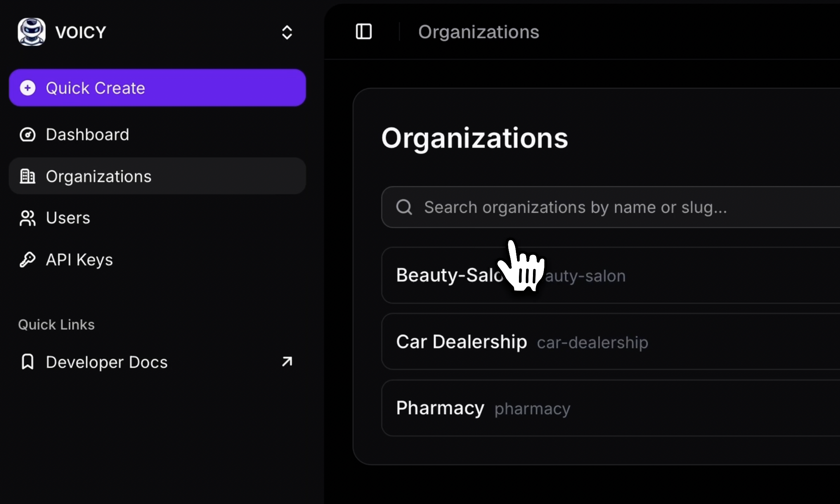Click the building icon next to Organizations
The width and height of the screenshot is (840, 504).
coord(27,176)
